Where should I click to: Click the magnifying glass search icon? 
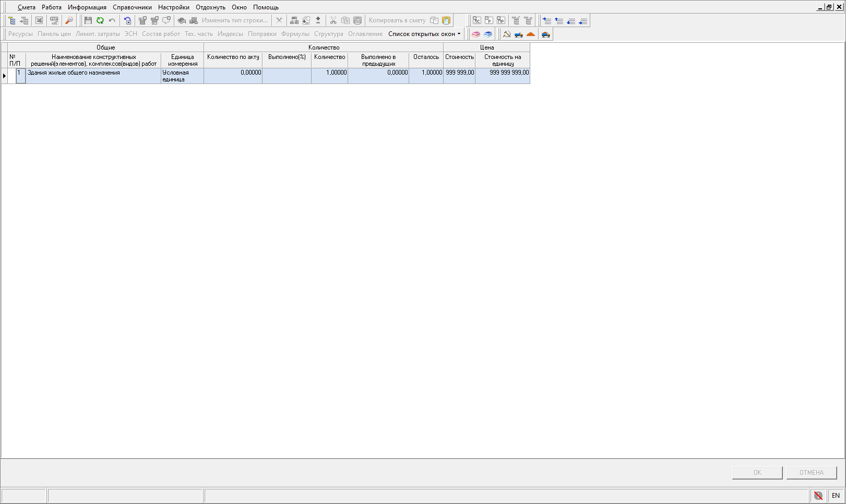click(68, 20)
